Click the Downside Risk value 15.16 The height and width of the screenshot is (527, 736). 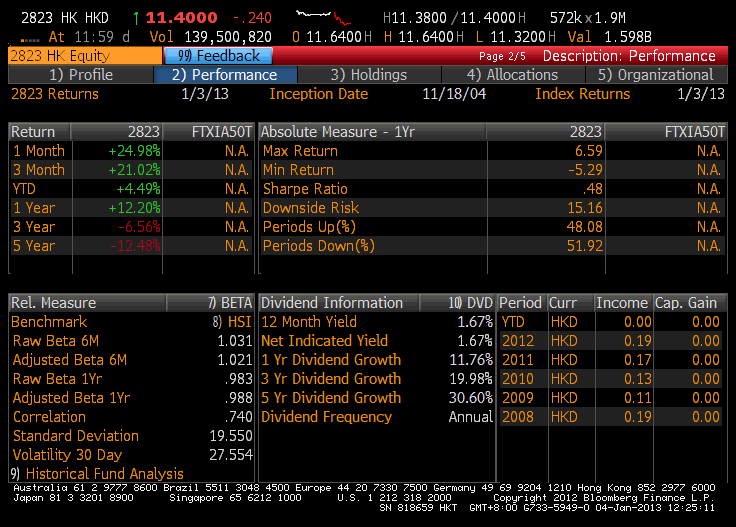tap(585, 208)
